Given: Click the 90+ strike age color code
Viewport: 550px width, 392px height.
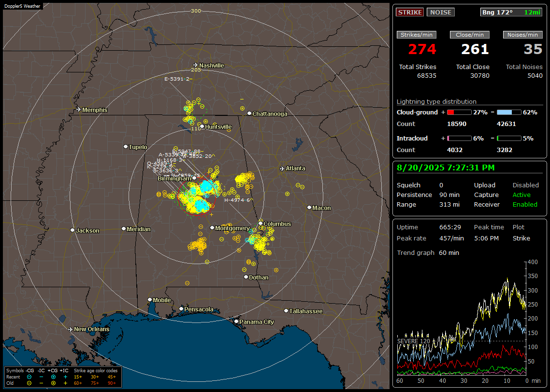Looking at the screenshot, I should click(112, 383).
